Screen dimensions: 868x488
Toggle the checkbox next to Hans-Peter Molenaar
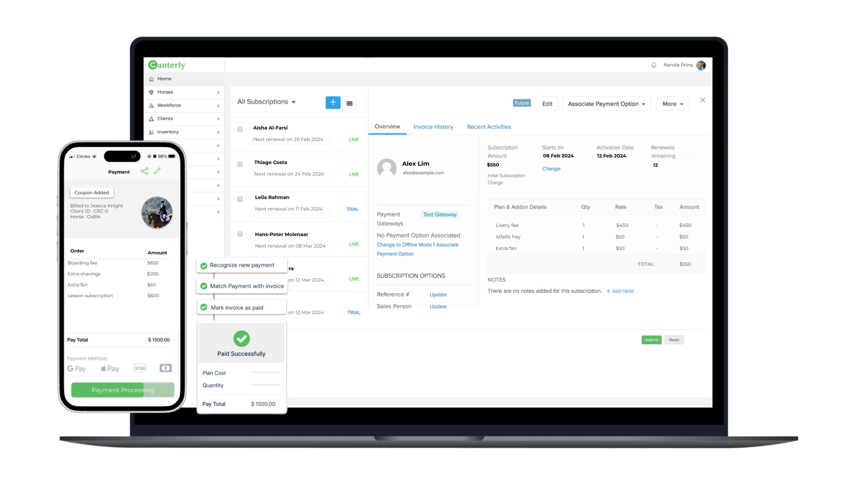(241, 233)
